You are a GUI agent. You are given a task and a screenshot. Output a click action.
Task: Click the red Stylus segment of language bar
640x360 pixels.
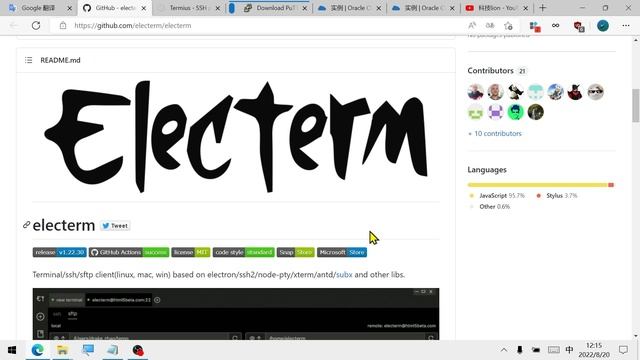point(611,185)
